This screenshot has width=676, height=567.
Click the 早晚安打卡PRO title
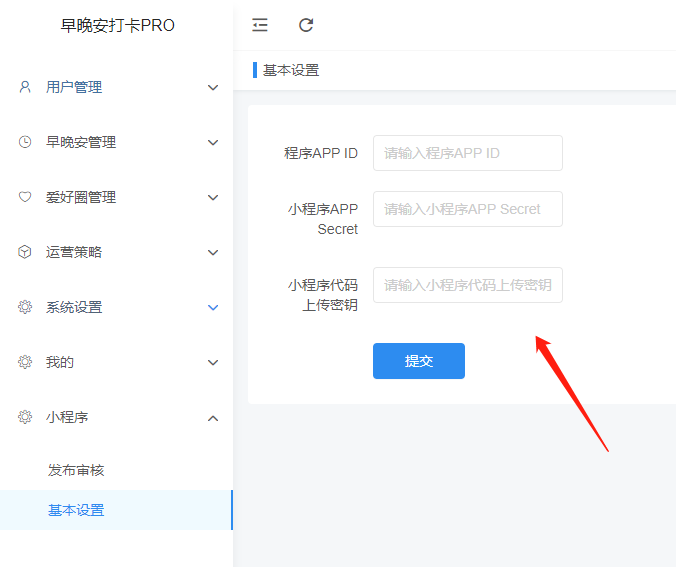117,25
